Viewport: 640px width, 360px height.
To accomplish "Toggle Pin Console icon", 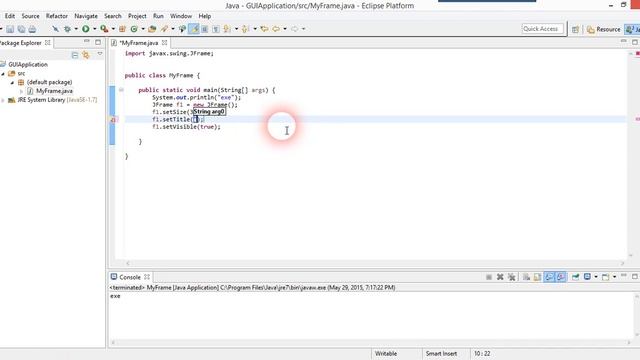I will click(x=576, y=277).
